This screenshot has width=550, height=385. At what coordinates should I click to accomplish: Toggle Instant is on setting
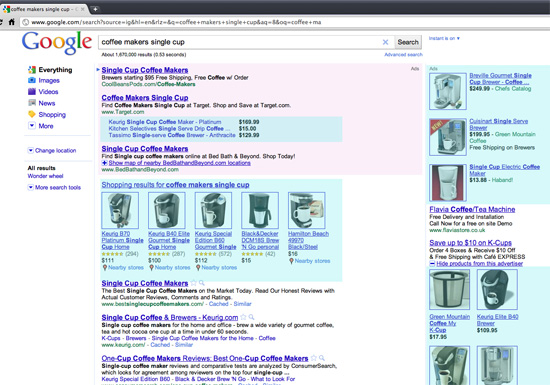pos(444,38)
